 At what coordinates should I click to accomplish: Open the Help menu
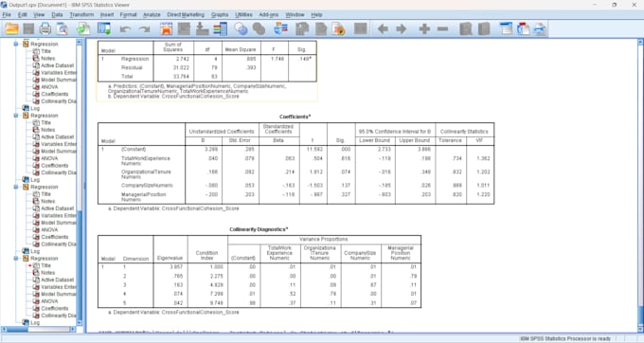click(x=316, y=15)
